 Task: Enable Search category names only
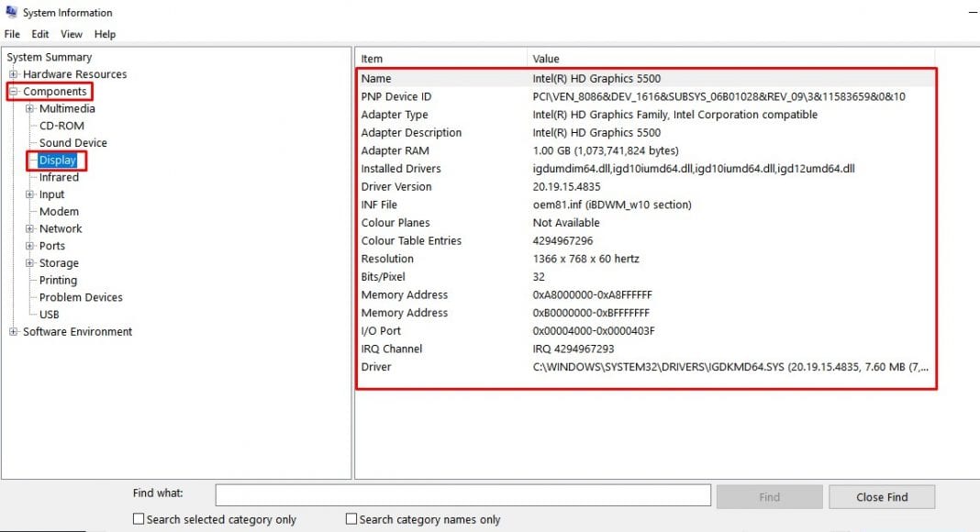tap(351, 518)
